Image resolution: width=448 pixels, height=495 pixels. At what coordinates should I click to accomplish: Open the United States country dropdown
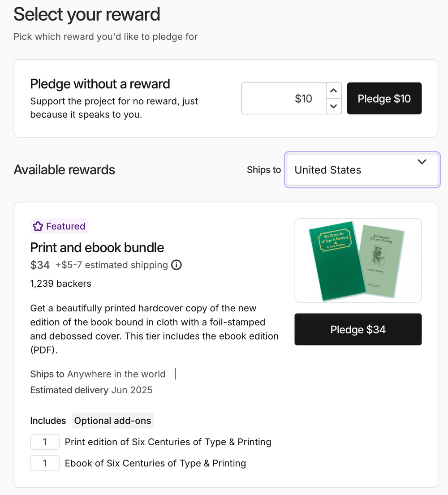point(362,170)
